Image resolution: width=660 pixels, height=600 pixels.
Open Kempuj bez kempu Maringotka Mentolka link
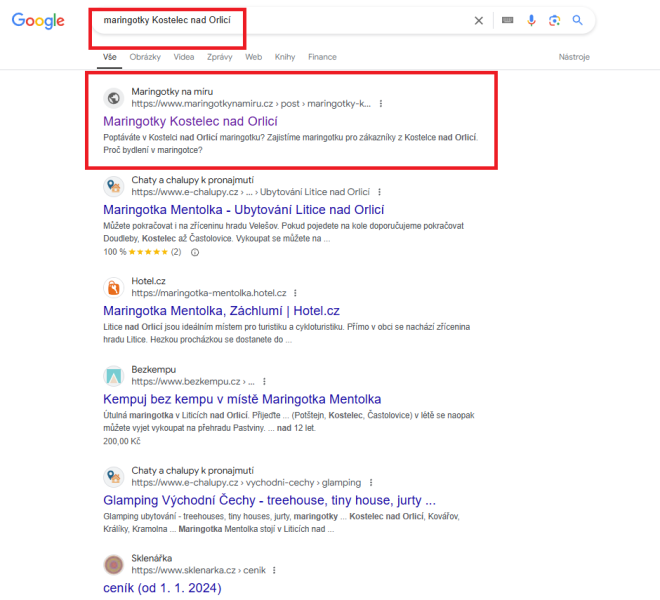point(242,399)
